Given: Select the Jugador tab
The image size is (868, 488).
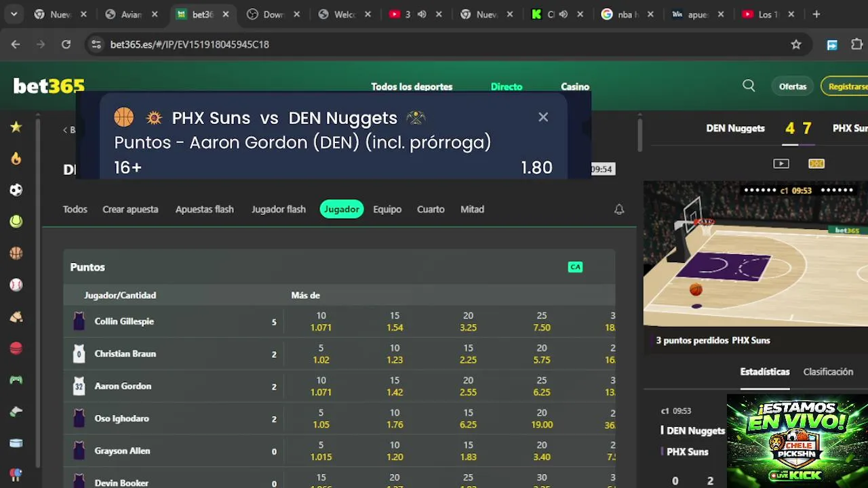Looking at the screenshot, I should (342, 209).
